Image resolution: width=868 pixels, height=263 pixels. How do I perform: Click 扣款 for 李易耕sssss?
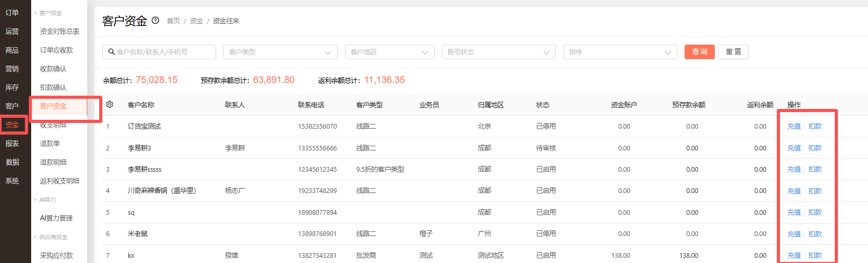815,170
